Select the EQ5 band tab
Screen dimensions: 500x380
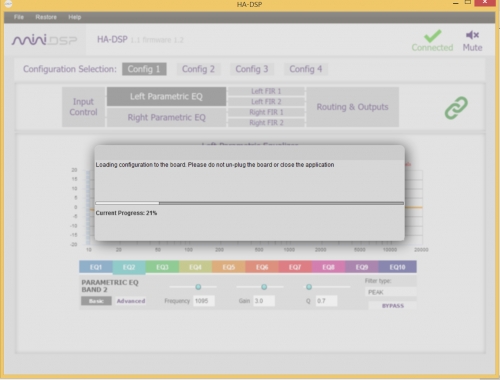[x=229, y=267]
